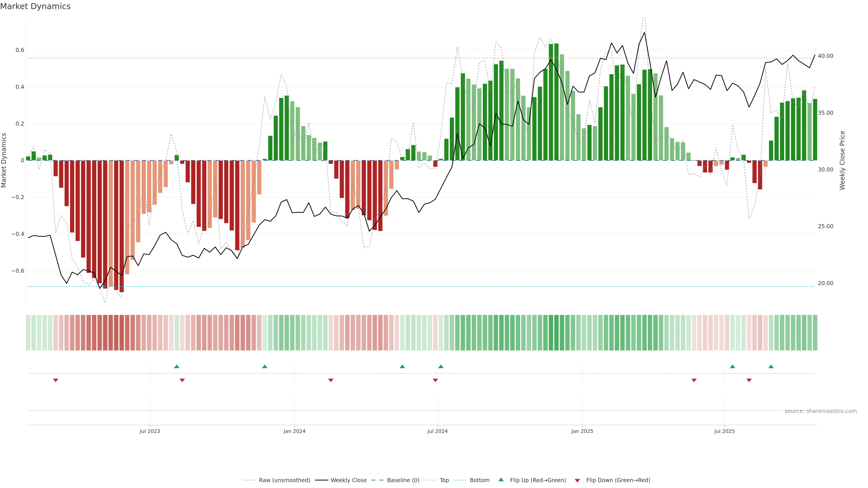
Task: Click the Weekly Close Price axis title
Action: point(842,160)
